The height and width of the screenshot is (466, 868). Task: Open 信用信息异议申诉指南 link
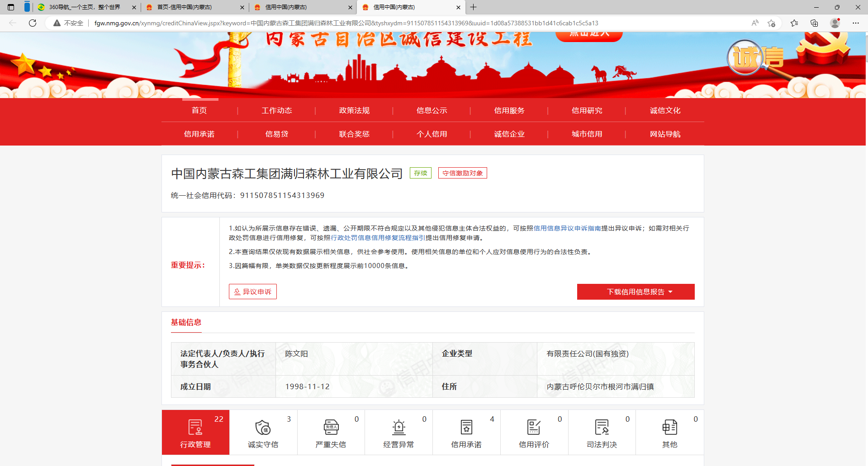(x=567, y=228)
